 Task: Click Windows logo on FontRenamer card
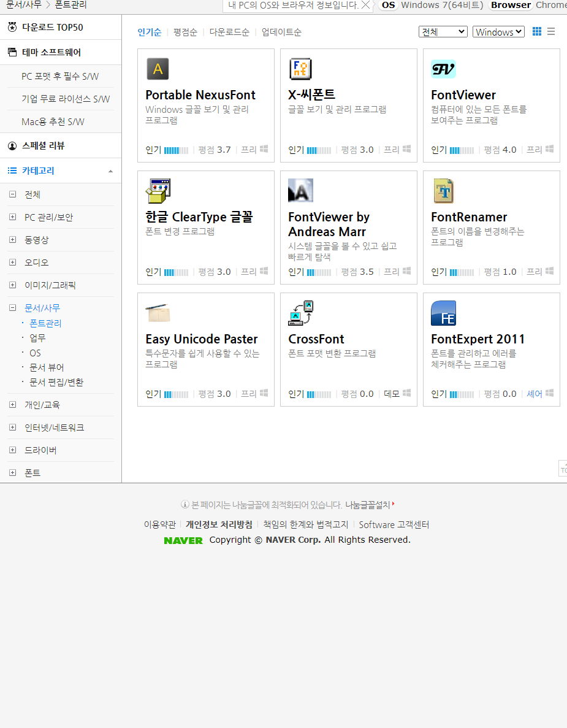[550, 271]
